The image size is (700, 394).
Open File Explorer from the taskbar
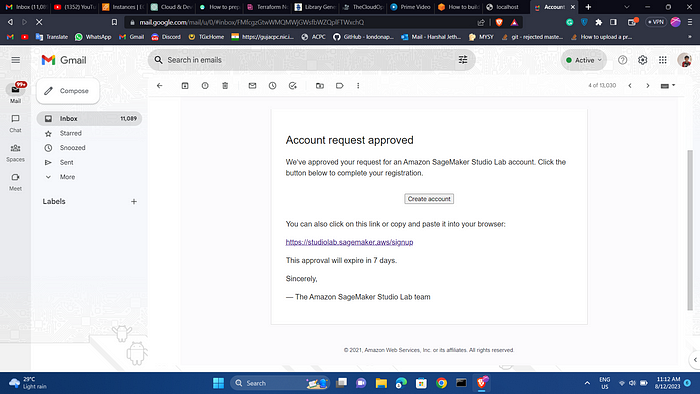coord(381,383)
